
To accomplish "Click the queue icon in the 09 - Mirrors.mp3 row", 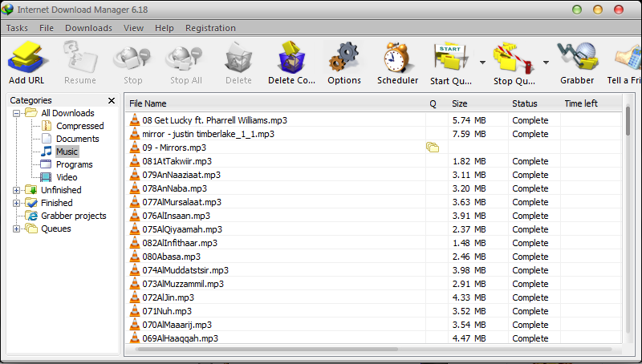I will pyautogui.click(x=433, y=148).
